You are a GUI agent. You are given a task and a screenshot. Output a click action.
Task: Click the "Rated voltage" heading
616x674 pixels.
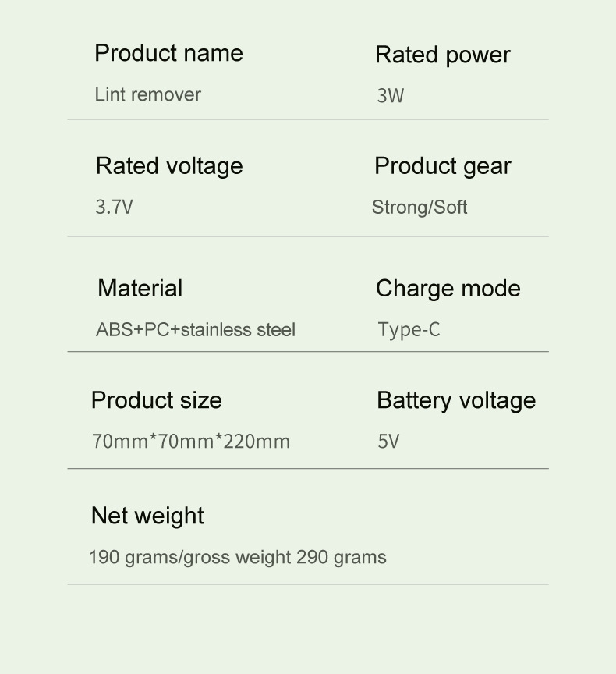(x=169, y=165)
